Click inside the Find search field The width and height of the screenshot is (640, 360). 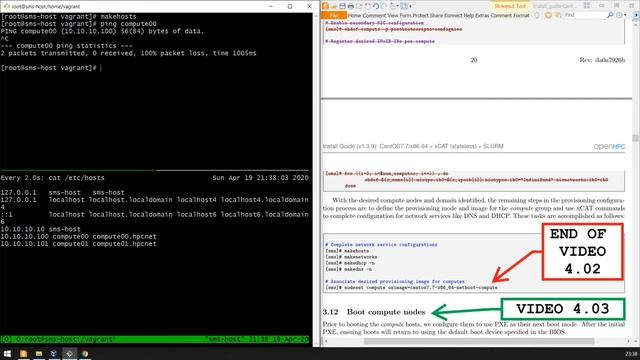click(584, 15)
